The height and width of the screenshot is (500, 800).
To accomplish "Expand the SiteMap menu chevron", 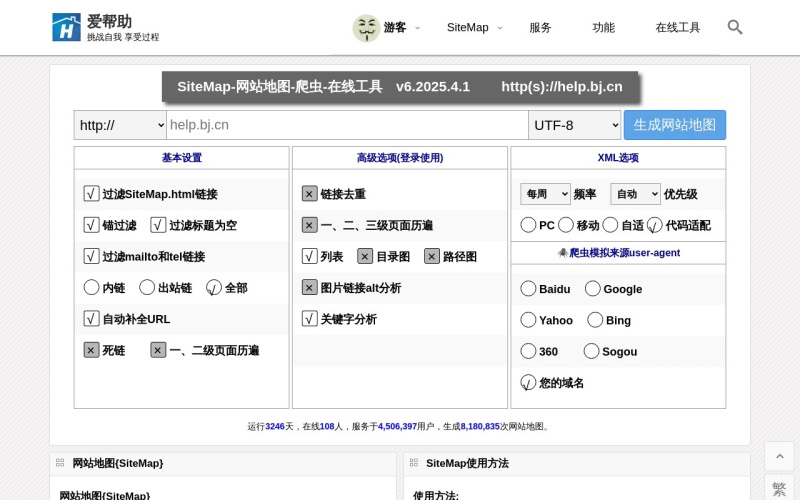I will coord(499,28).
